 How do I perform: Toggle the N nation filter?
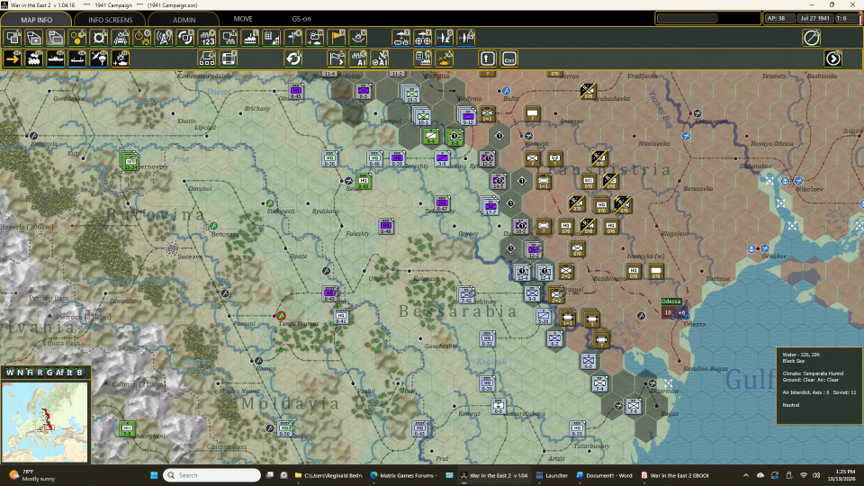click(x=20, y=372)
